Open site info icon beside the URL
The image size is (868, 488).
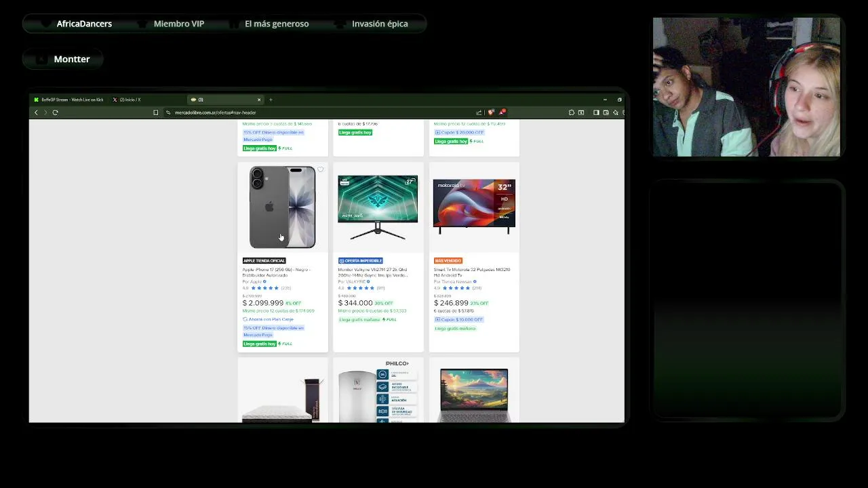tap(168, 113)
